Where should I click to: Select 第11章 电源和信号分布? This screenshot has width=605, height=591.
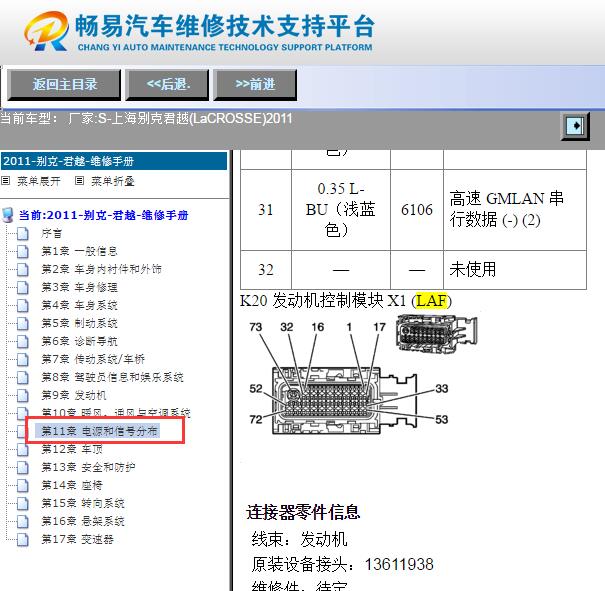pos(100,431)
